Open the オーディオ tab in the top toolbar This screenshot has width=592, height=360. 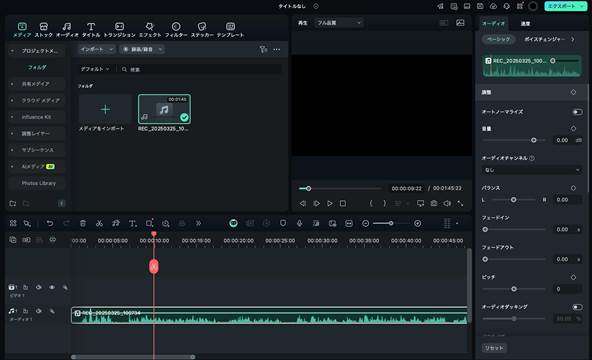click(67, 29)
